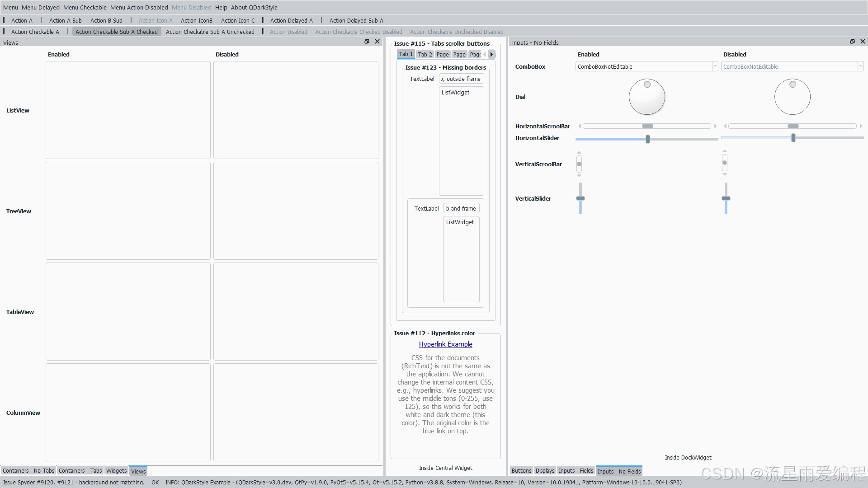This screenshot has width=868, height=488.
Task: Click the tab scroller right arrow
Action: (x=491, y=54)
